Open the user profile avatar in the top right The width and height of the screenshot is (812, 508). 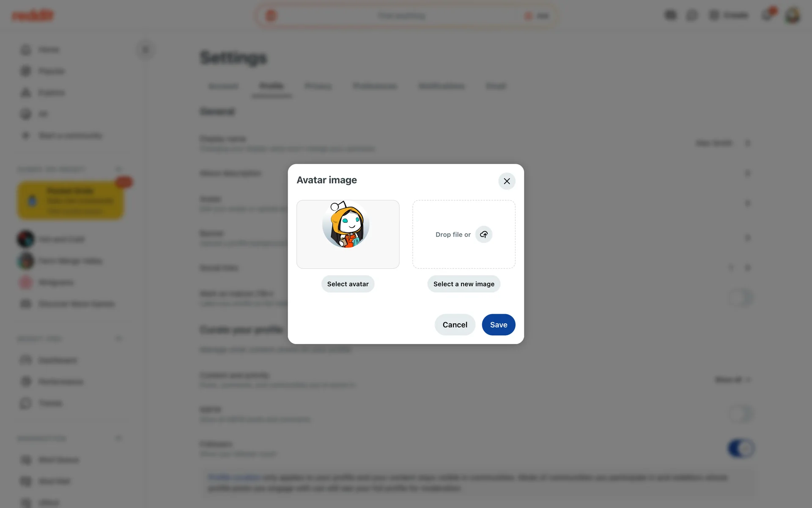tap(792, 16)
